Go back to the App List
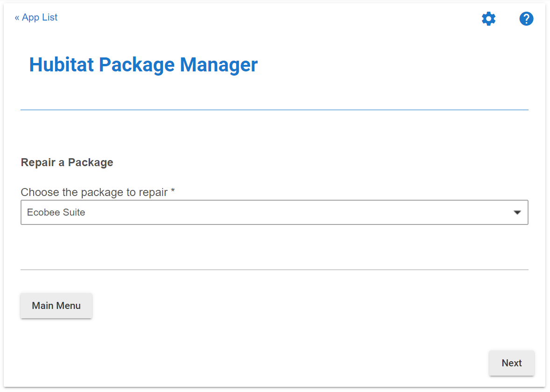This screenshot has height=392, width=550. click(36, 17)
